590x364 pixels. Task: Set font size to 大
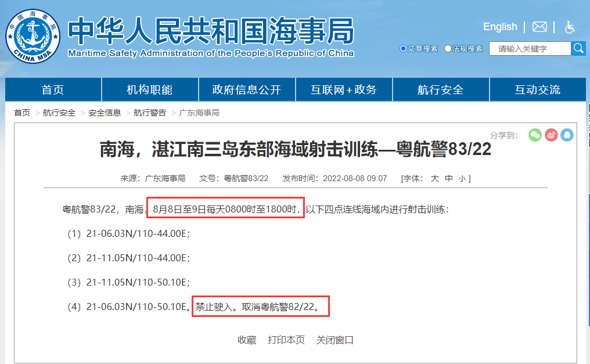pyautogui.click(x=434, y=178)
